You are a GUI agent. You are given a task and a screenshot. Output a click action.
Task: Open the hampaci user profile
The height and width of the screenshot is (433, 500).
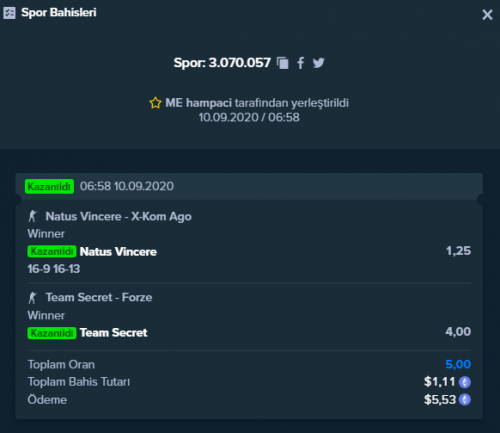[x=209, y=103]
